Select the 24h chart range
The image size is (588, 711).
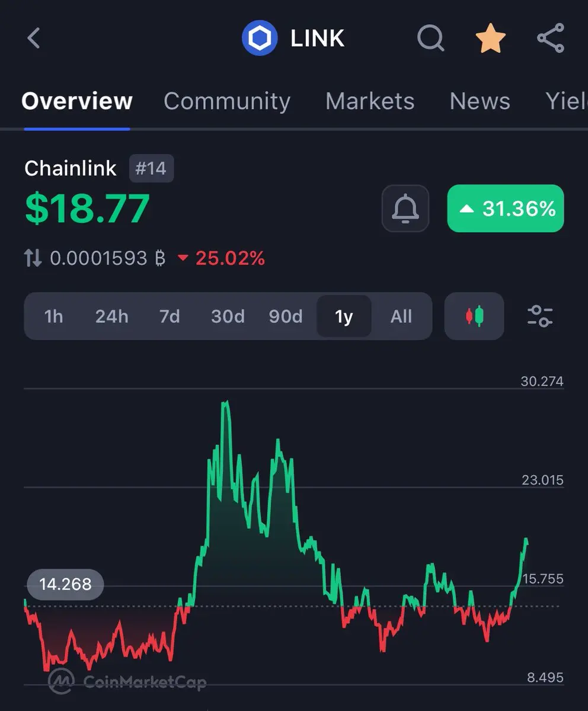tap(112, 316)
